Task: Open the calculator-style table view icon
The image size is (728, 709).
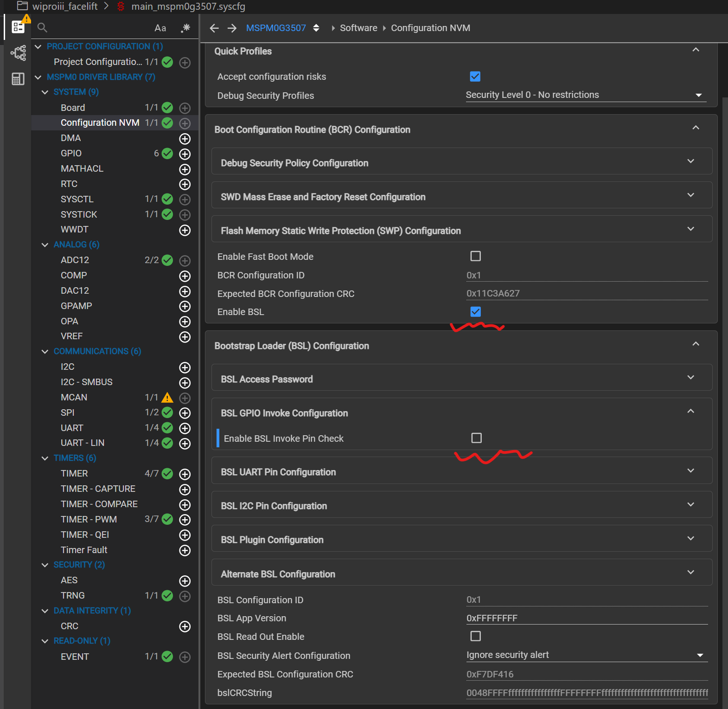Action: coord(18,79)
